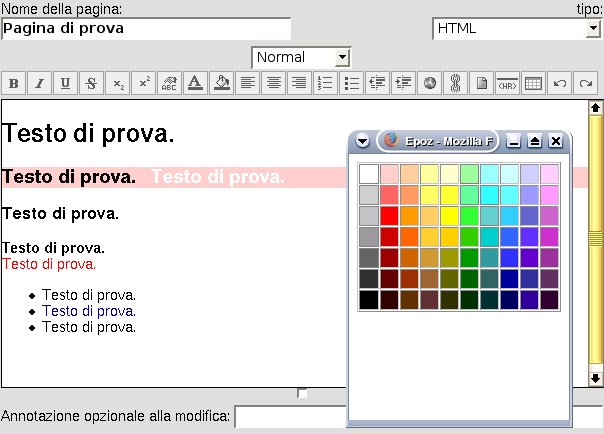
Task: Toggle the small checkbox below the editor
Action: click(x=302, y=393)
